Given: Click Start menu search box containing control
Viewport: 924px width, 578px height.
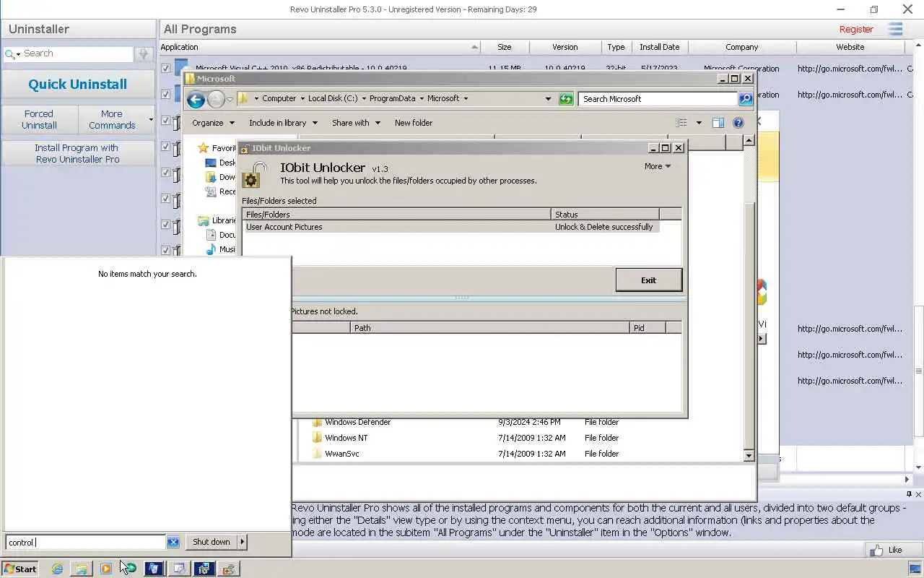Looking at the screenshot, I should pyautogui.click(x=85, y=542).
